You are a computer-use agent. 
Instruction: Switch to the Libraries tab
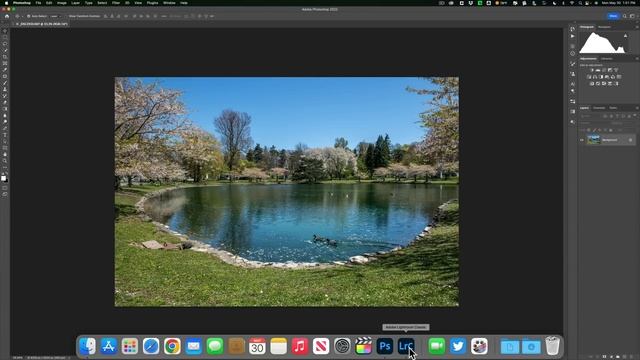(x=607, y=58)
